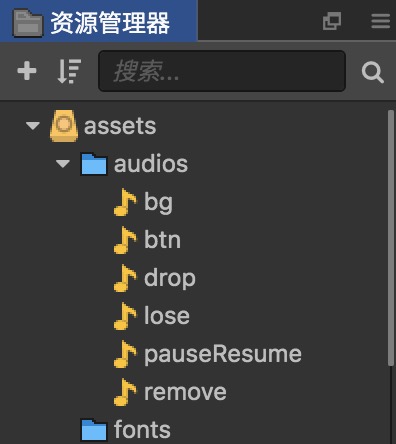Open the sort order icon menu
The width and height of the screenshot is (396, 444).
69,71
